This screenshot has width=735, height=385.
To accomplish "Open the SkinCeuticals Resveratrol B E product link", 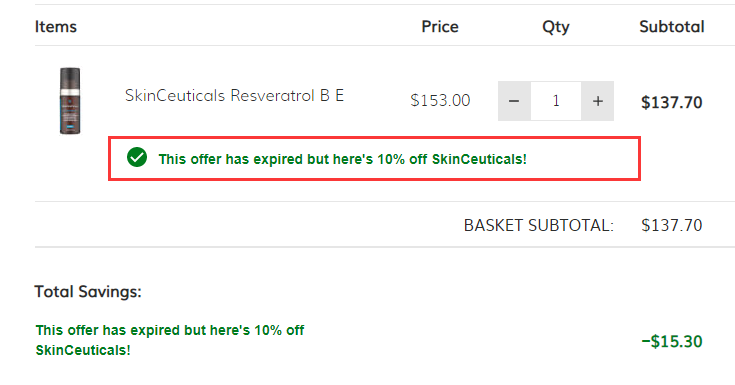I will click(234, 96).
